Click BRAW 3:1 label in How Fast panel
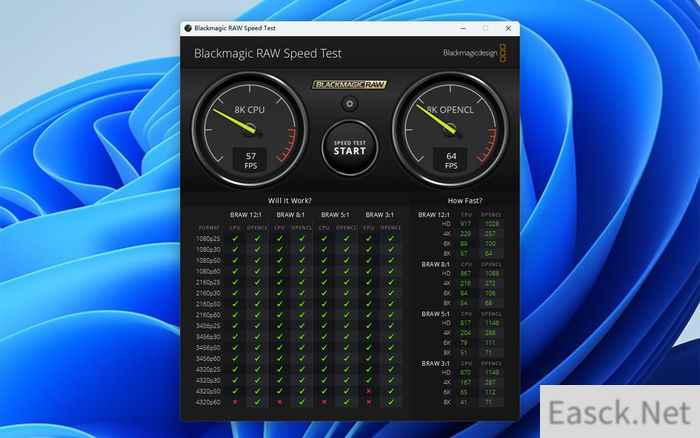700x438 pixels. [x=436, y=363]
